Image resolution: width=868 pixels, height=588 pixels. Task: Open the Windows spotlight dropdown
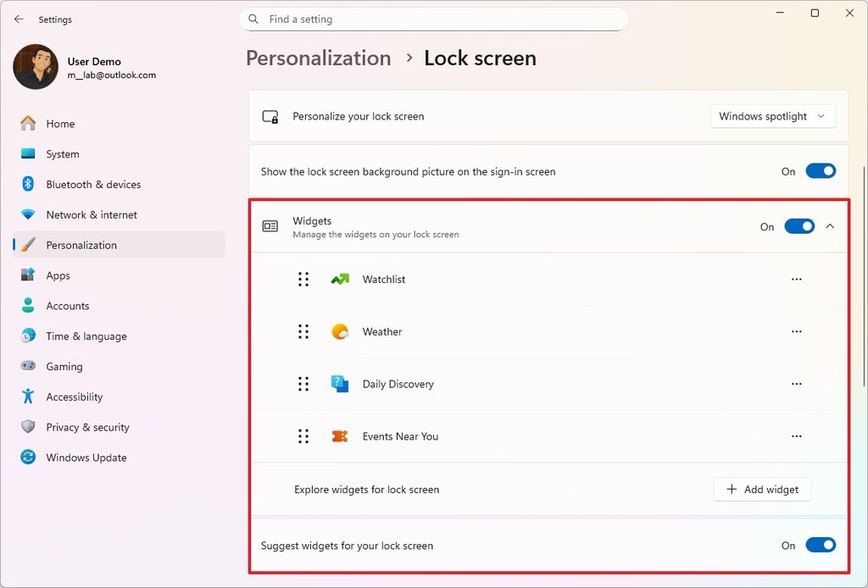[x=771, y=116]
